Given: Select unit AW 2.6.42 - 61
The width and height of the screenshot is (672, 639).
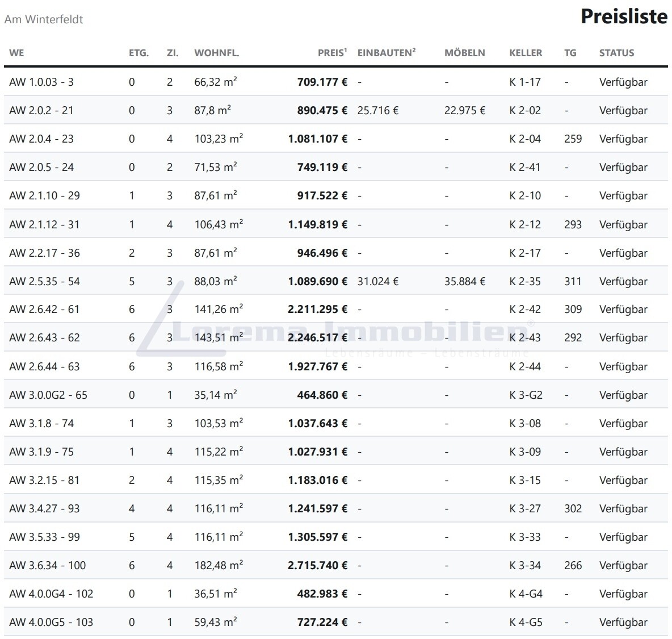Looking at the screenshot, I should 45,309.
